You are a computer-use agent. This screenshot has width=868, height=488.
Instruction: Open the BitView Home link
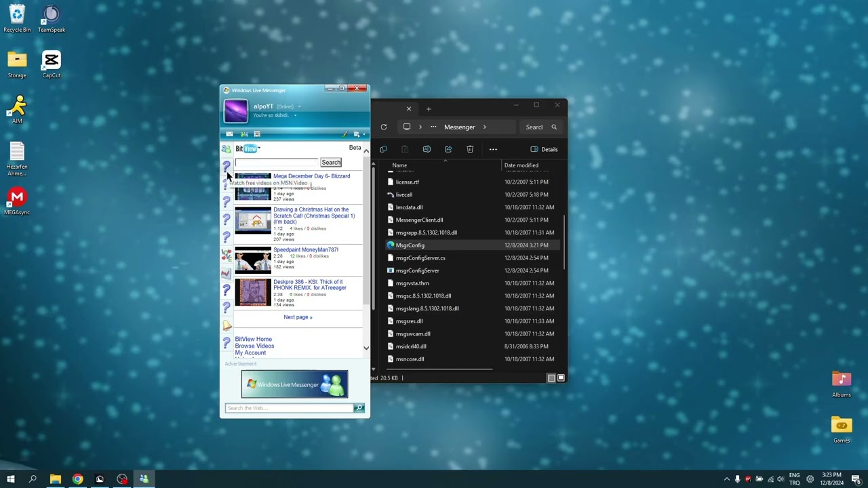coord(253,339)
